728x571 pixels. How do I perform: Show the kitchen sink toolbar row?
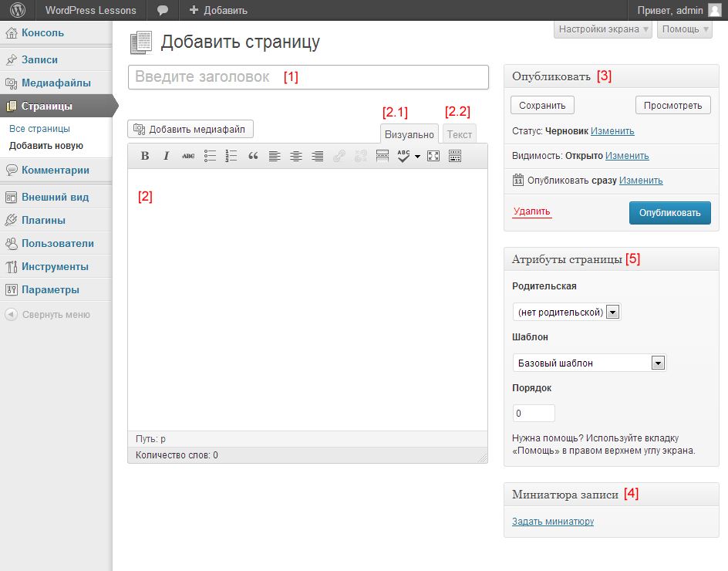click(x=455, y=156)
